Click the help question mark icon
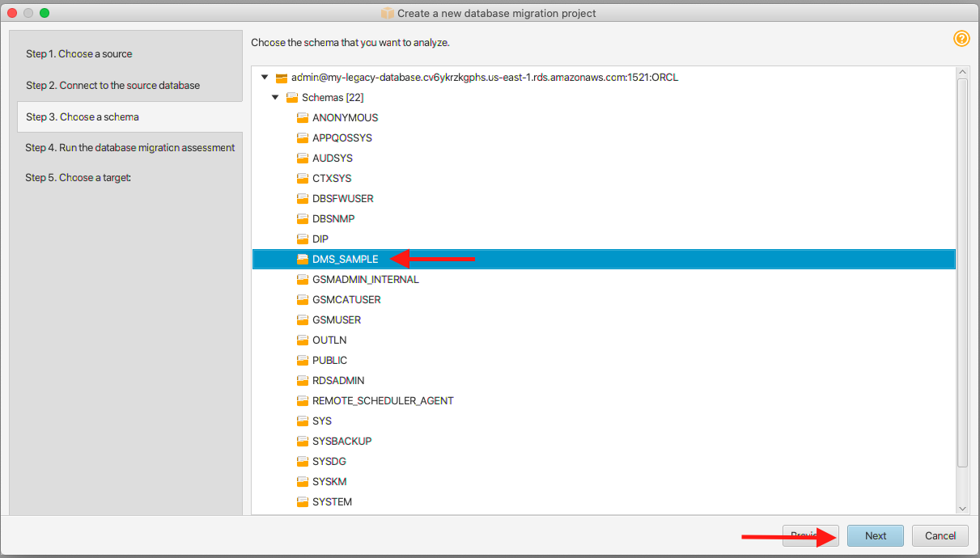Viewport: 980px width, 558px height. coord(961,39)
